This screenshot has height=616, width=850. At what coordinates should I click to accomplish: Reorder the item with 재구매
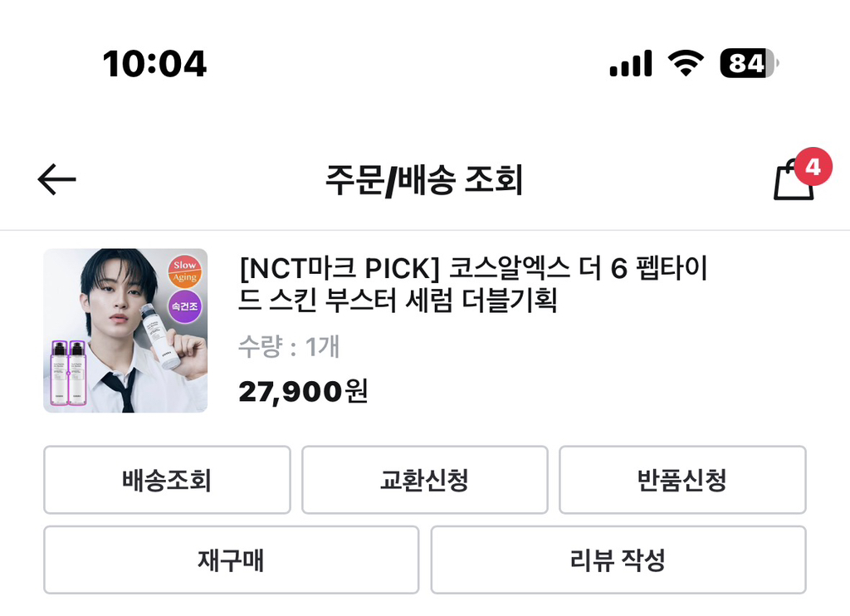click(231, 560)
